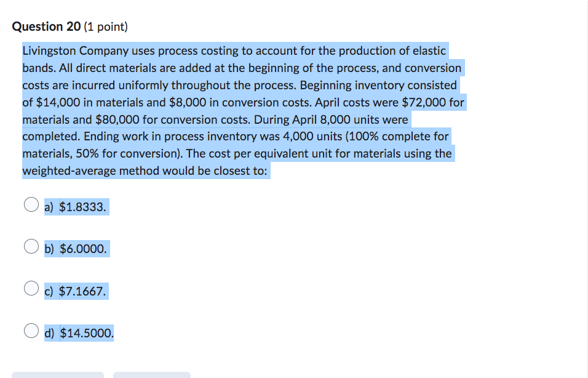The height and width of the screenshot is (378, 588).
Task: Click the Question 20 heading
Action: tap(46, 26)
